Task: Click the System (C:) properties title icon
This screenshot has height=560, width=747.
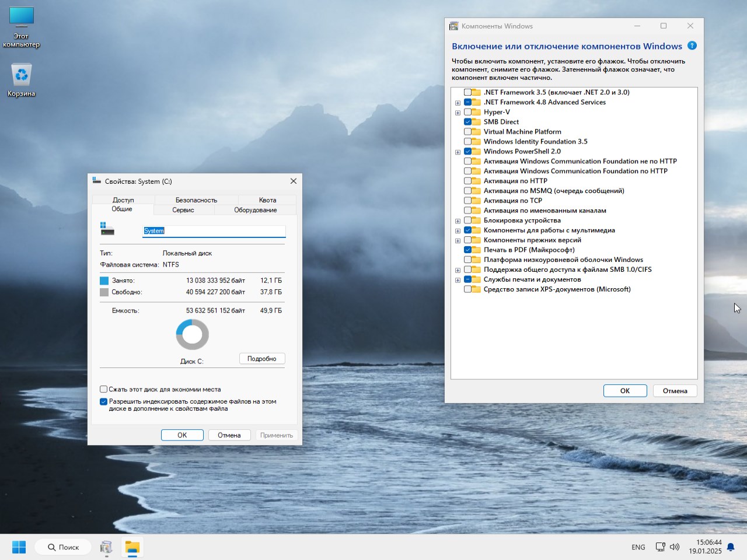Action: tap(97, 181)
